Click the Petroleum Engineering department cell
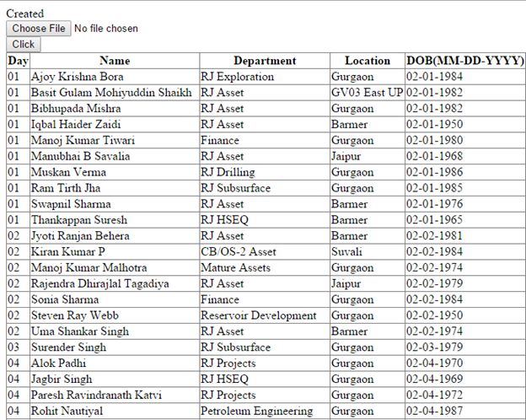 (x=265, y=411)
